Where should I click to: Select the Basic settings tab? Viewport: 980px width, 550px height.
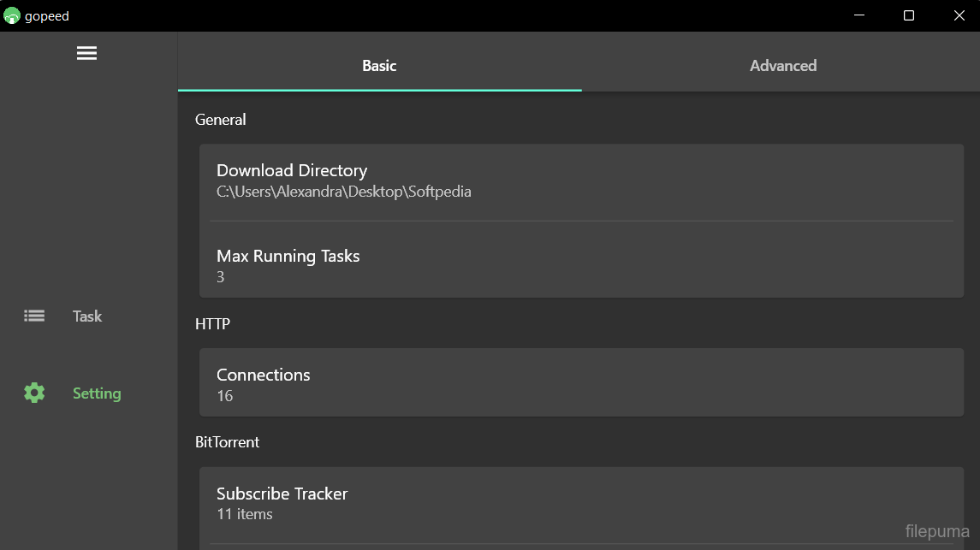point(379,66)
